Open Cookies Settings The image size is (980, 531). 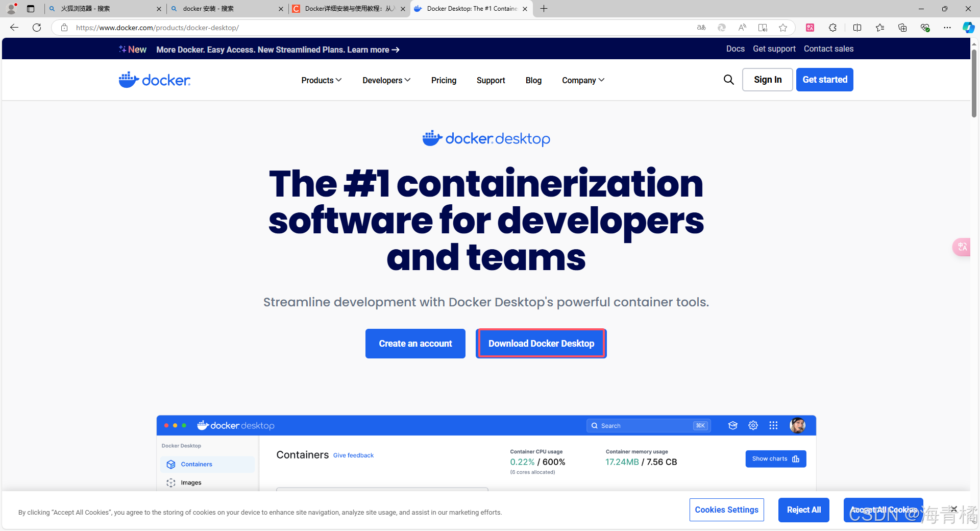pyautogui.click(x=726, y=510)
